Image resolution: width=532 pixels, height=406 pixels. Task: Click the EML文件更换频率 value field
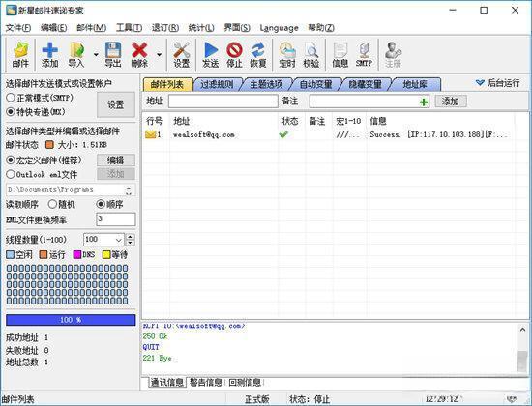tap(116, 219)
